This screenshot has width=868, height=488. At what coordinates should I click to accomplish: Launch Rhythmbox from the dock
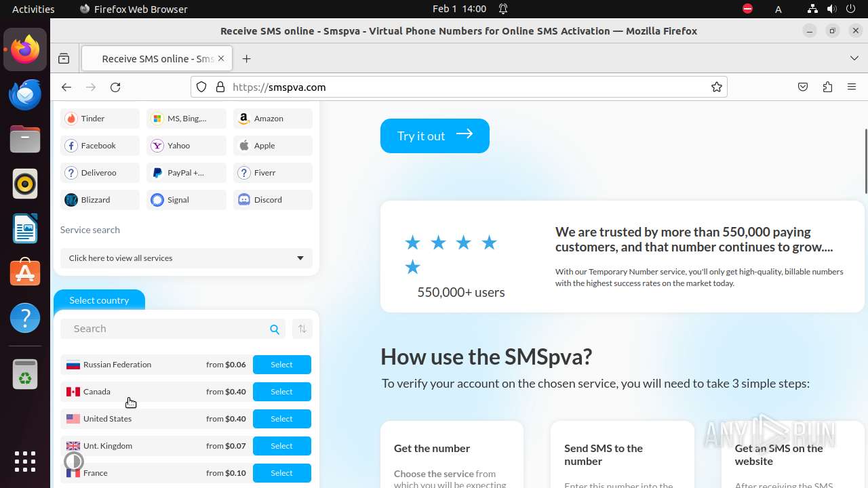[x=25, y=184]
